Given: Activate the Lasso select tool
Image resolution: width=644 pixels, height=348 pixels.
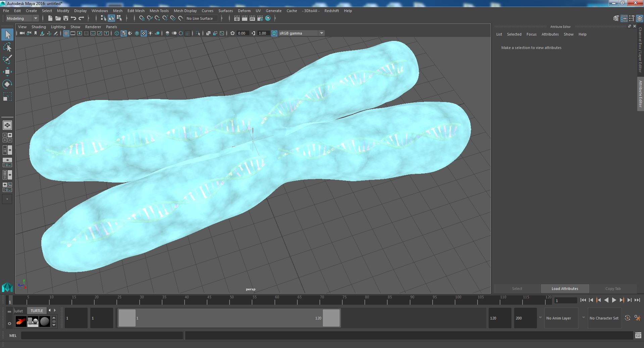Looking at the screenshot, I should click(7, 47).
